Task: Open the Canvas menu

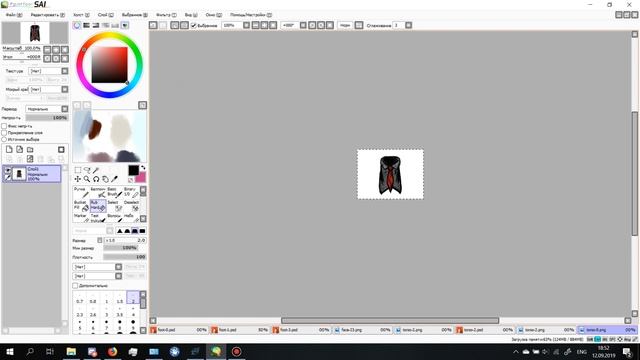Action: 81,15
